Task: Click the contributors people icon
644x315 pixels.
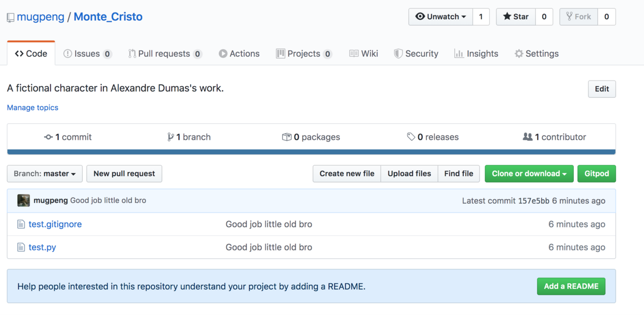Action: click(x=527, y=137)
